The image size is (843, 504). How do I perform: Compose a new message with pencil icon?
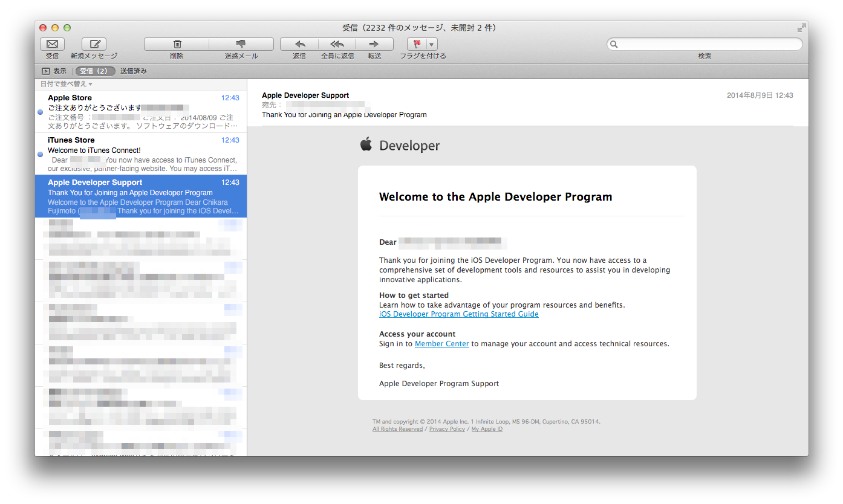pyautogui.click(x=94, y=44)
